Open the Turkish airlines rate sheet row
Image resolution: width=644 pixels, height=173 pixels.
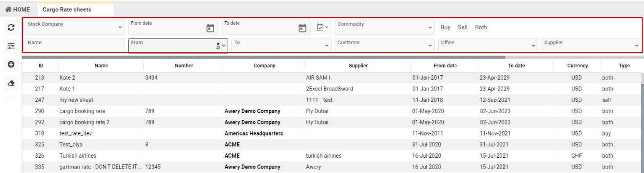pyautogui.click(x=332, y=156)
